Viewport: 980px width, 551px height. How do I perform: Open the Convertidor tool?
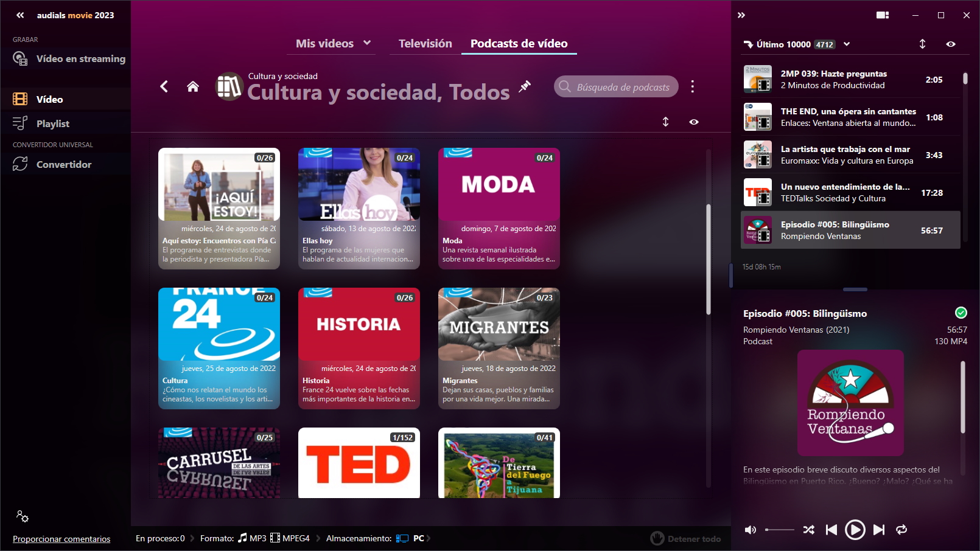tap(65, 164)
